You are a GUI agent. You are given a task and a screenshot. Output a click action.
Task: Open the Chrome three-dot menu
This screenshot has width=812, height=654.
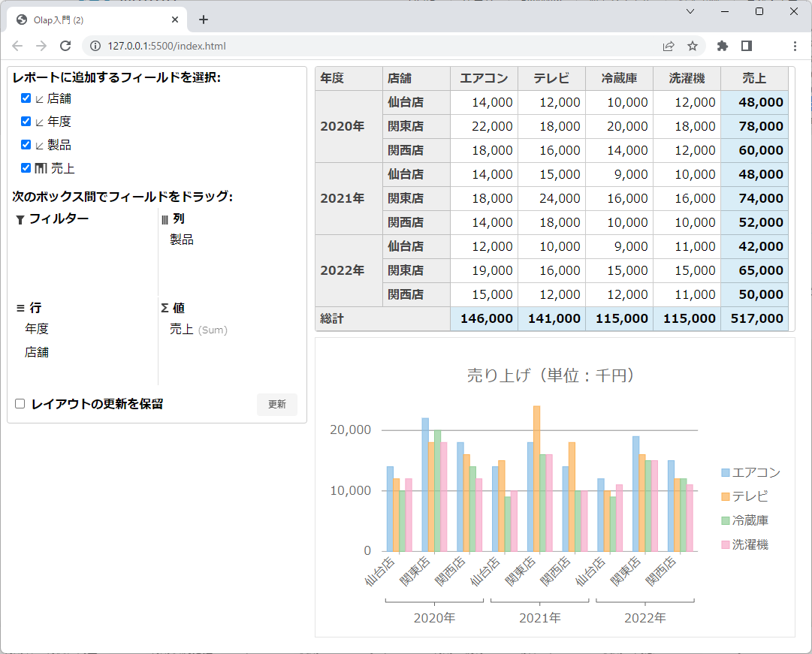795,46
